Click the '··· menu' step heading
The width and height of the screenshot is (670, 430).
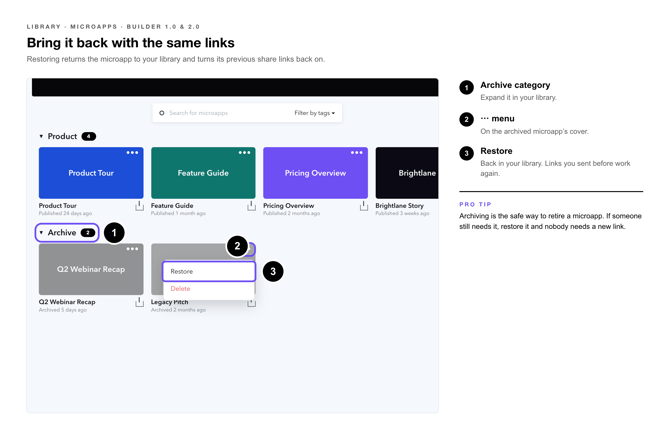click(x=497, y=118)
